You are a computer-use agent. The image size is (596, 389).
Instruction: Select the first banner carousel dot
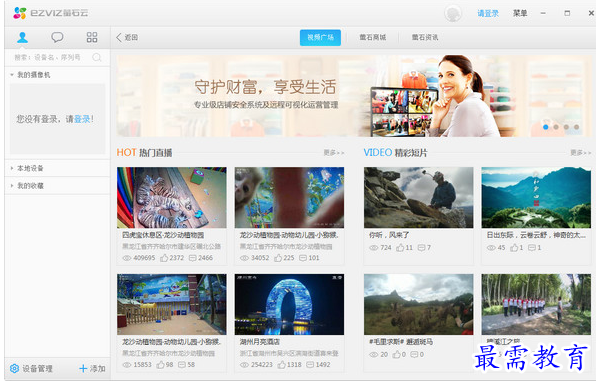[546, 127]
